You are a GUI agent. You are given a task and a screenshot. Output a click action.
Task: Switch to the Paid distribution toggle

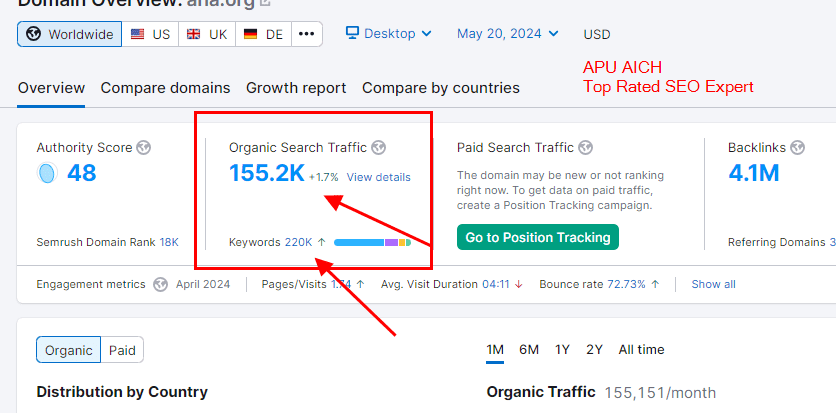[x=122, y=350]
